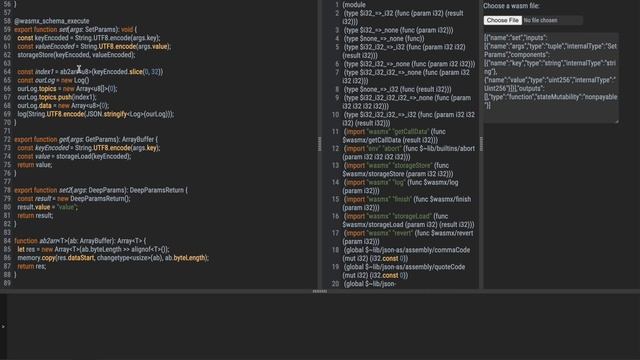Click line 64 'const index1' statement
This screenshot has width=640, height=360.
[x=90, y=72]
